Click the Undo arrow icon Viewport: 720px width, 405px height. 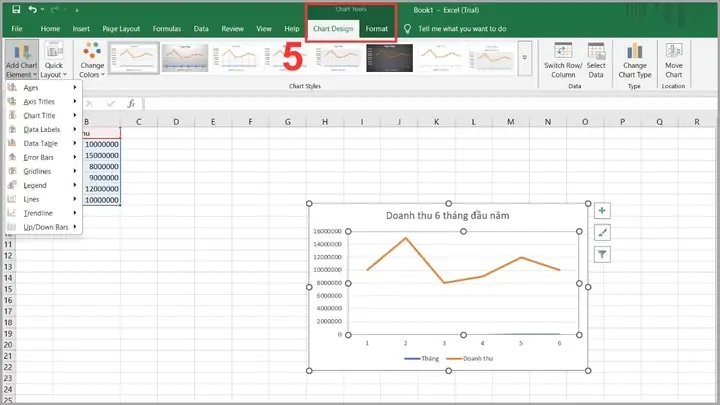click(32, 9)
